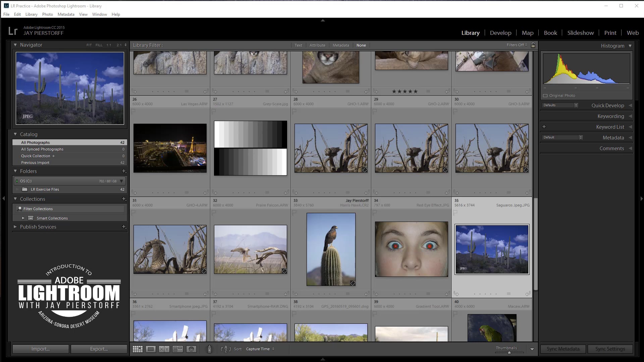Screen dimensions: 644x362
Task: Toggle the sort direction A-Z icon
Action: point(226,349)
